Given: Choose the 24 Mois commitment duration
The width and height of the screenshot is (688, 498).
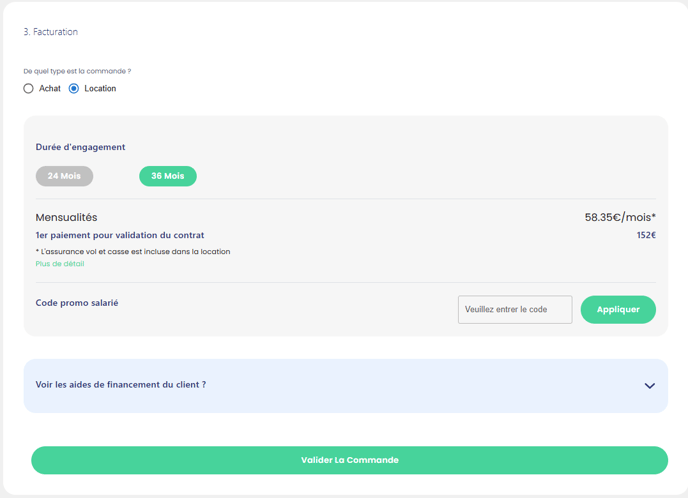Looking at the screenshot, I should pos(64,176).
